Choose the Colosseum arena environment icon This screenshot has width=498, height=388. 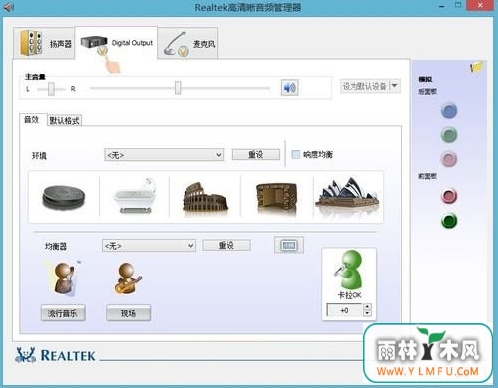tap(205, 197)
